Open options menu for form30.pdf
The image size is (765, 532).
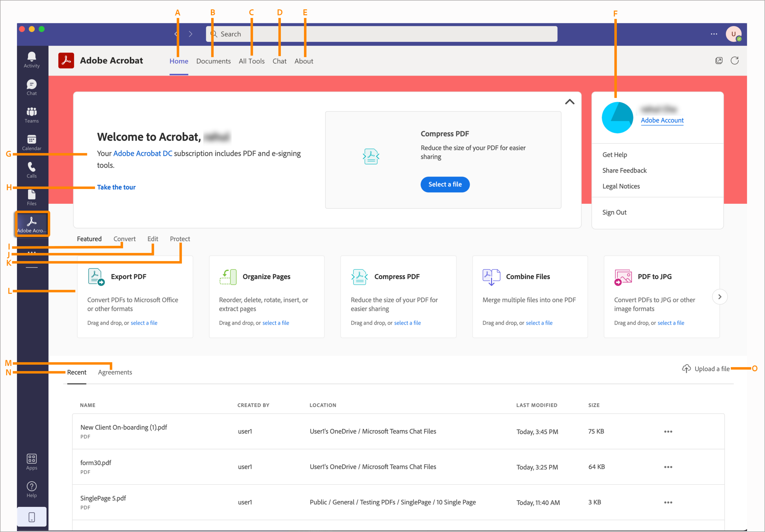pyautogui.click(x=668, y=467)
